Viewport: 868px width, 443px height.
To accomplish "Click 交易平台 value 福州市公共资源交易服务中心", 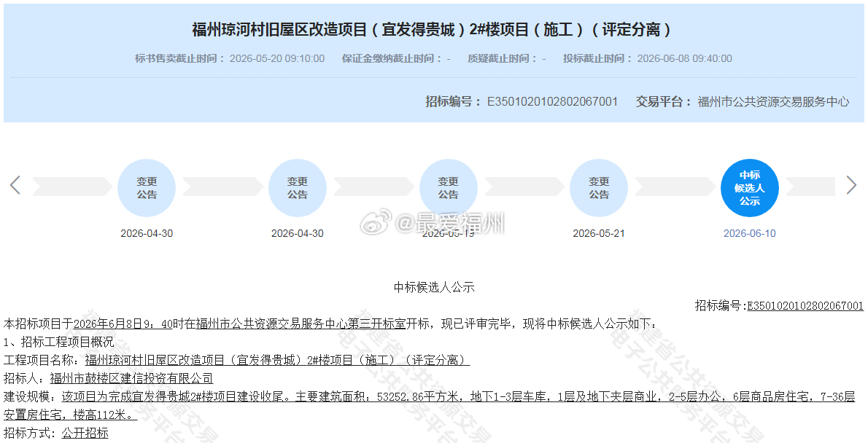I will pos(773,102).
